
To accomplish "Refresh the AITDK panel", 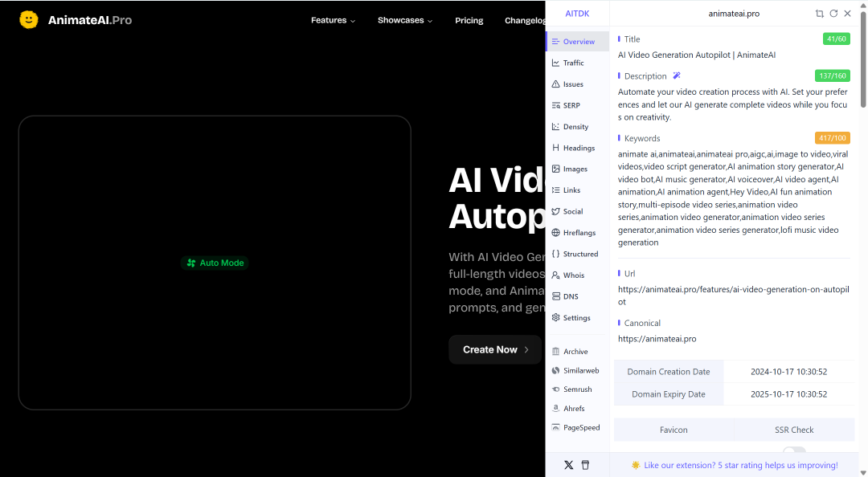I will coord(833,14).
